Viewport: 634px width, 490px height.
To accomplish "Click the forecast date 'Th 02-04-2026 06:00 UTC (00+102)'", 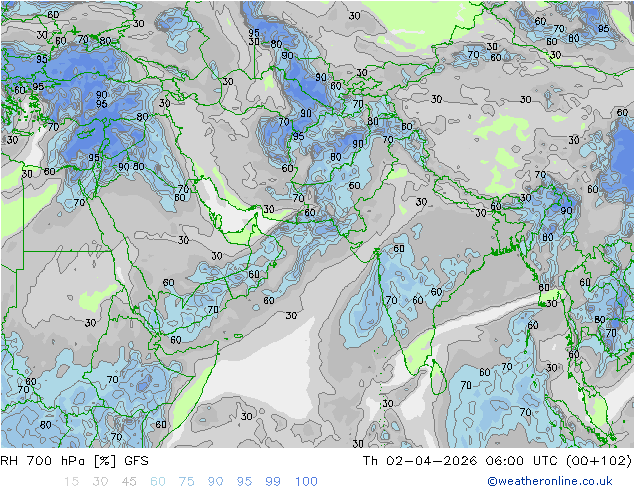I will click(x=497, y=460).
